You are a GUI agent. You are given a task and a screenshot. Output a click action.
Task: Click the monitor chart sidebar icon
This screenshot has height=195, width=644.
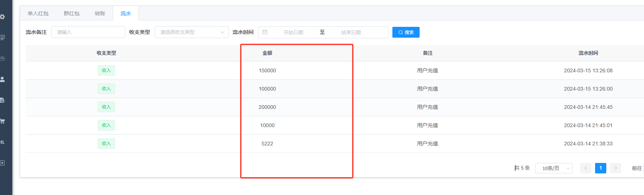coord(3,38)
